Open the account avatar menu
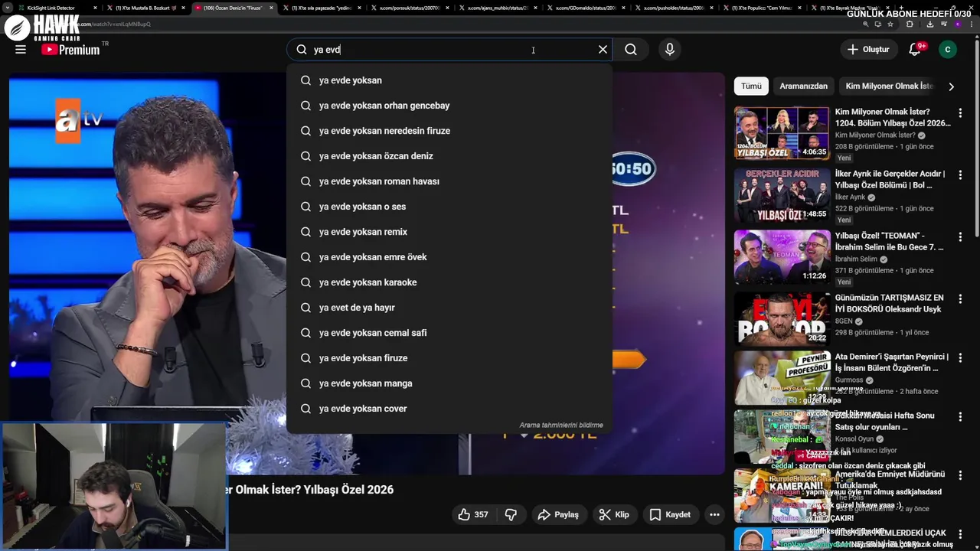980x551 pixels. pos(948,49)
